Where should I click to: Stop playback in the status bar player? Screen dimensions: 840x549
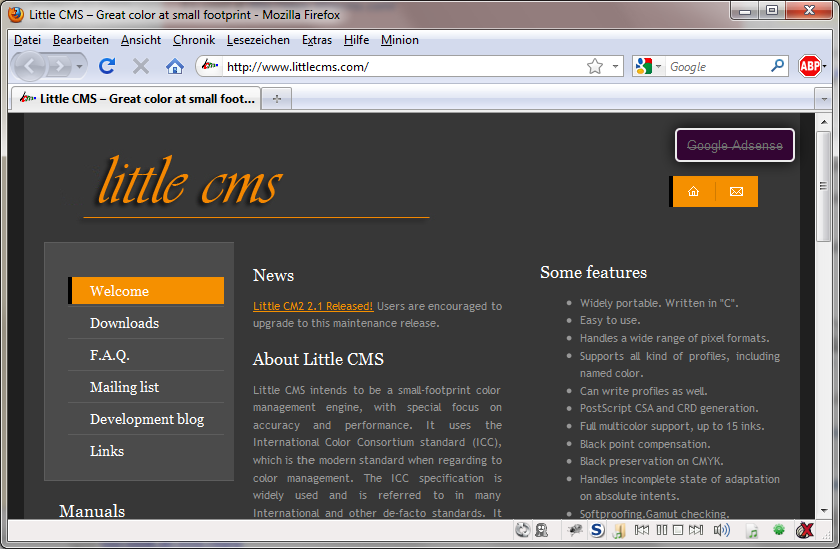click(678, 530)
